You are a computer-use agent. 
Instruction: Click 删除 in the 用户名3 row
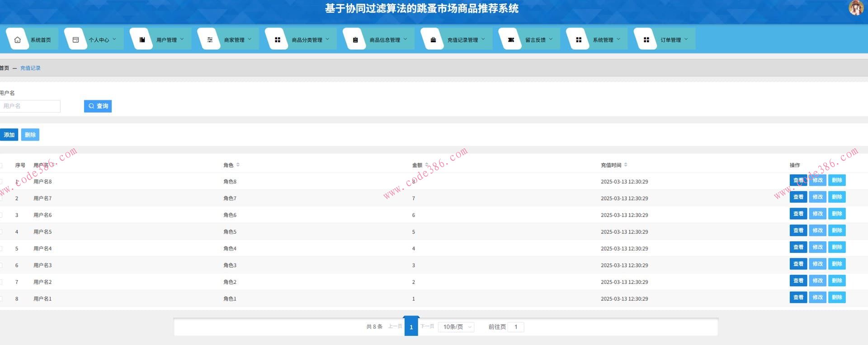pos(837,264)
